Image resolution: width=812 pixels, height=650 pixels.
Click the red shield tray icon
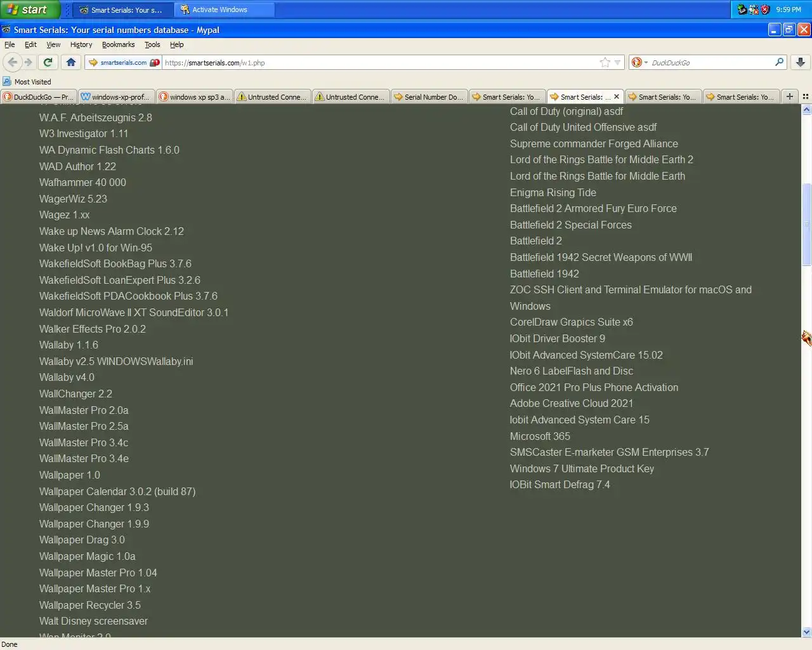[x=765, y=10]
